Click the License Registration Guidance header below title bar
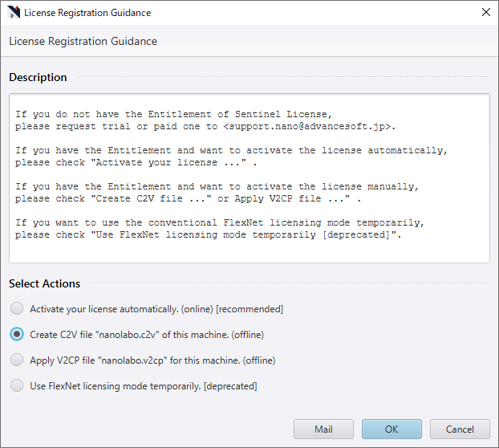 tap(83, 42)
